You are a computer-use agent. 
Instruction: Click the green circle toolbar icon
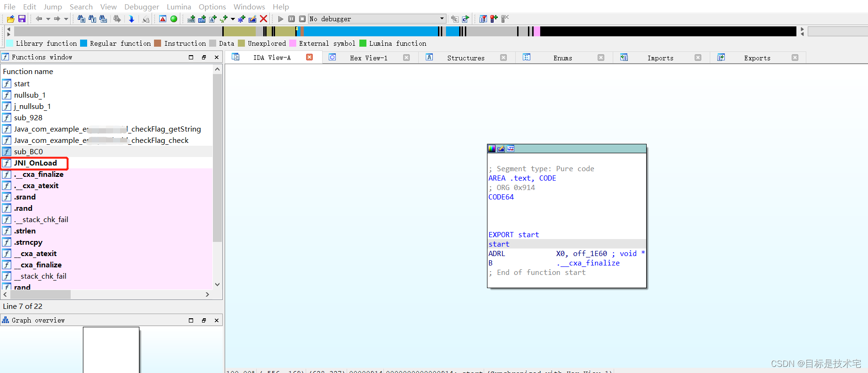point(174,19)
